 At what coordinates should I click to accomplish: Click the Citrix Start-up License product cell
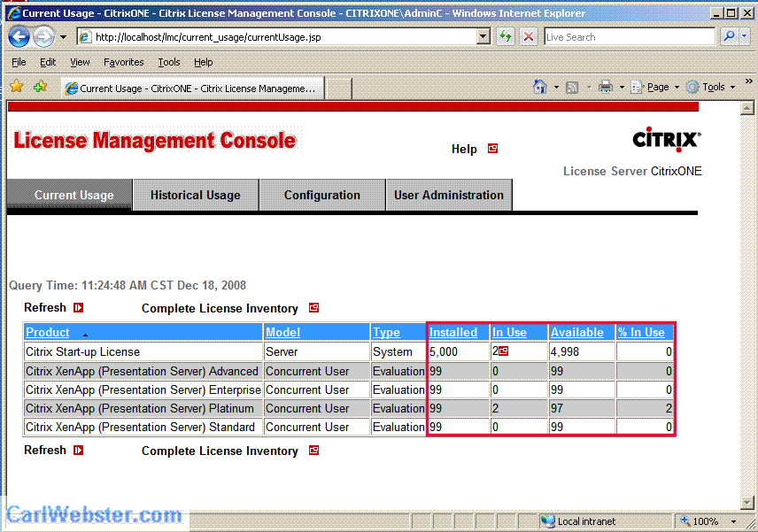(x=143, y=351)
